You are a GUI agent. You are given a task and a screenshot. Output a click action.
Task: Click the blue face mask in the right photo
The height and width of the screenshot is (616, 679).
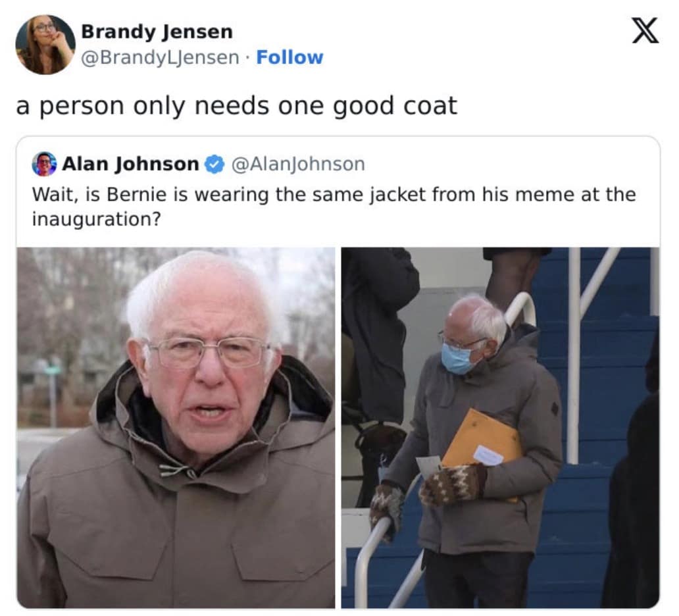(x=458, y=358)
